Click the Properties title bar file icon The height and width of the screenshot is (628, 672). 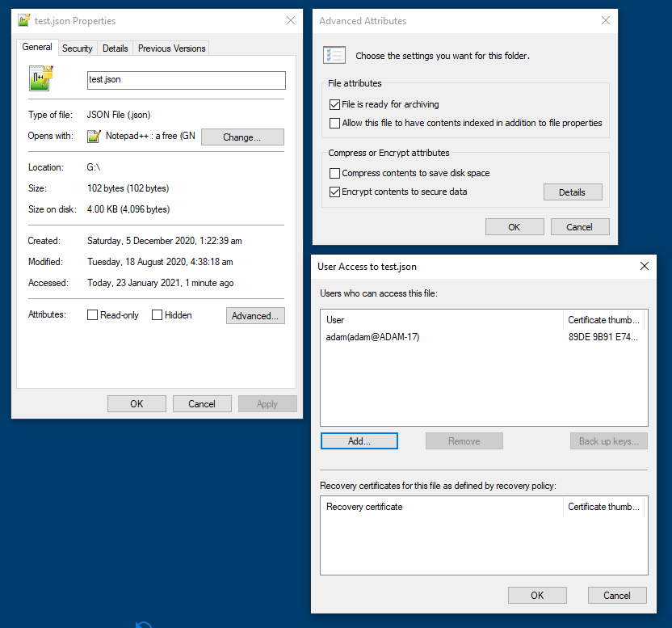(24, 20)
